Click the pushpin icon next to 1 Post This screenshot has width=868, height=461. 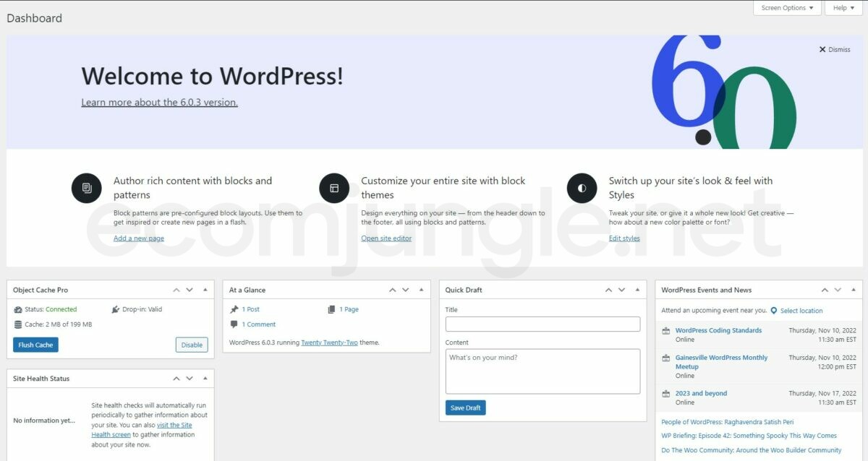235,309
